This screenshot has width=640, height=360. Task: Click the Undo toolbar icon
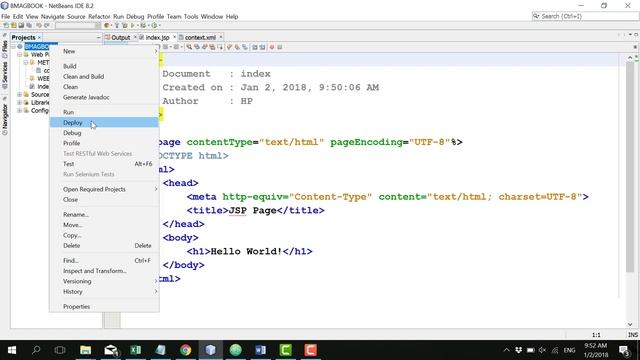point(39,25)
